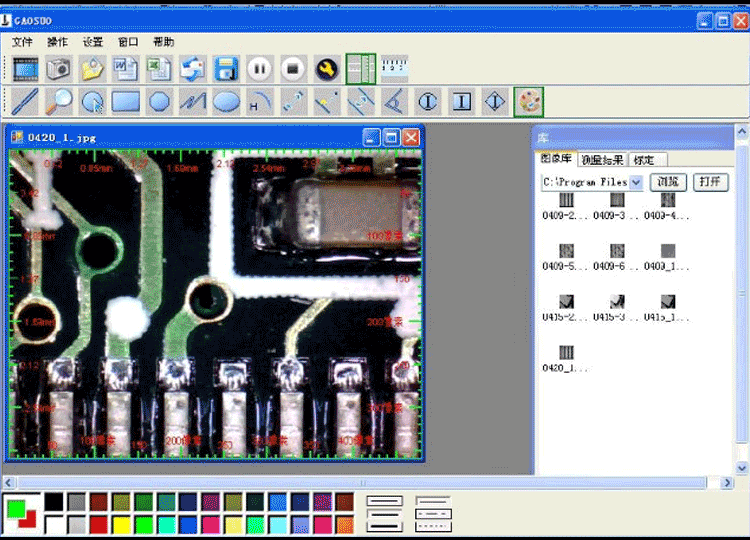Image resolution: width=750 pixels, height=540 pixels.
Task: Select the ellipse tool
Action: coord(226,101)
